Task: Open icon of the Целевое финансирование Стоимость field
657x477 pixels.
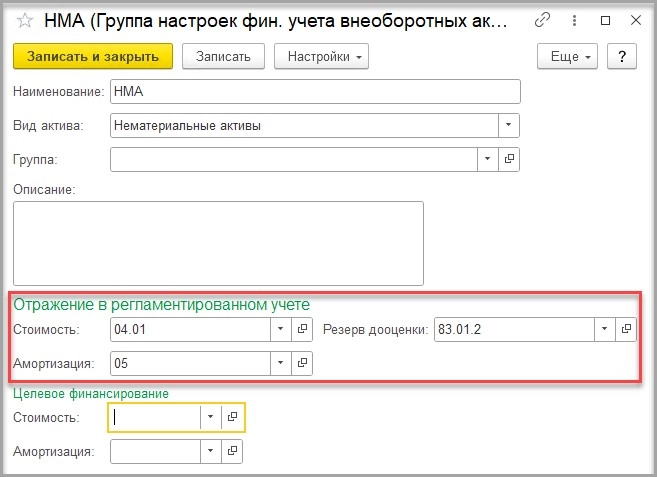Action: [232, 417]
